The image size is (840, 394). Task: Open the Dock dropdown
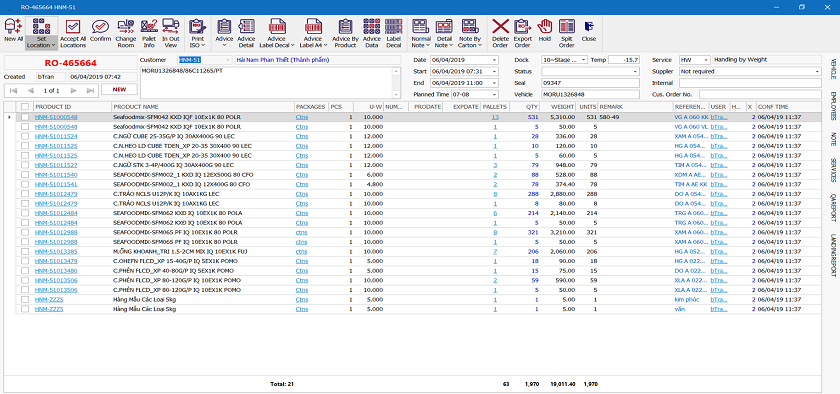tap(583, 60)
